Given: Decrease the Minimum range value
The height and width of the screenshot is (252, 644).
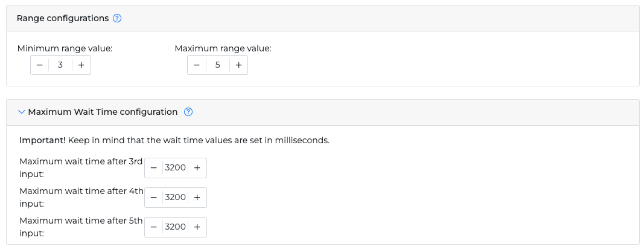Looking at the screenshot, I should tap(39, 65).
